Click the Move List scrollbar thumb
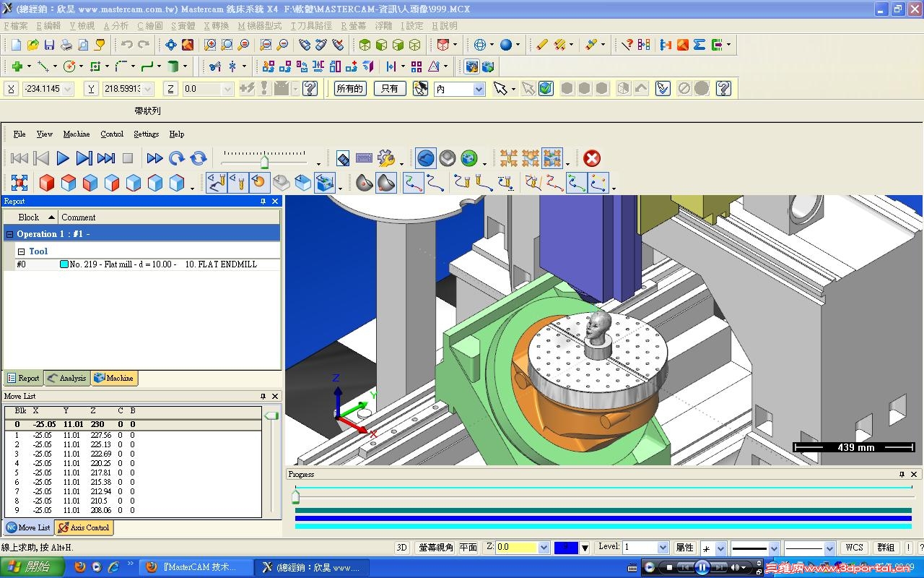 pyautogui.click(x=271, y=416)
